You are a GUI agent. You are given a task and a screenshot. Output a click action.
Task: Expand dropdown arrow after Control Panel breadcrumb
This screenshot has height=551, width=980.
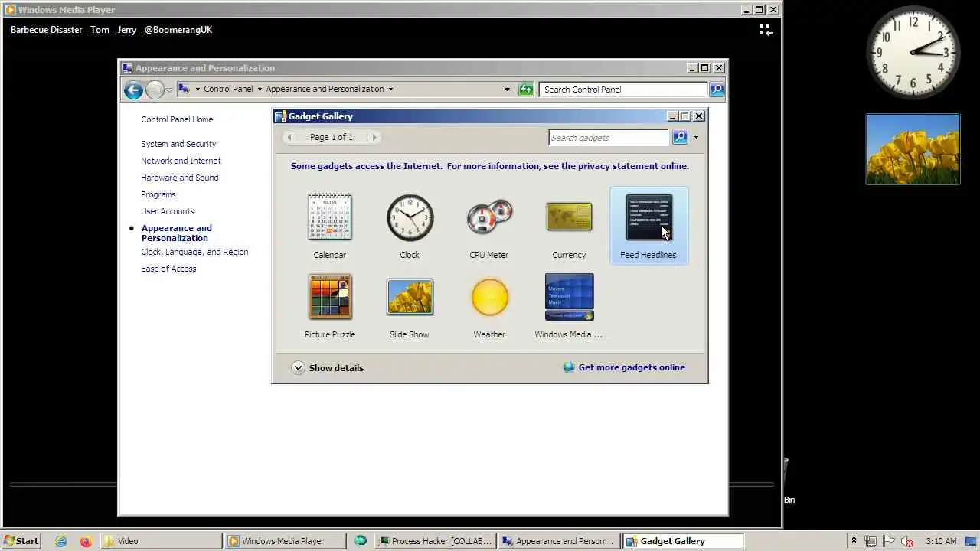260,89
